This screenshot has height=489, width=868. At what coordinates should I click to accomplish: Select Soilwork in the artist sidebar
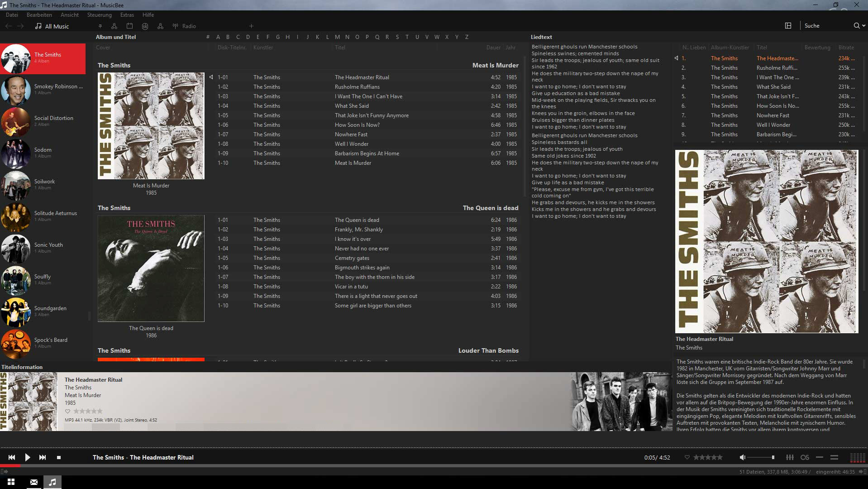43,185
